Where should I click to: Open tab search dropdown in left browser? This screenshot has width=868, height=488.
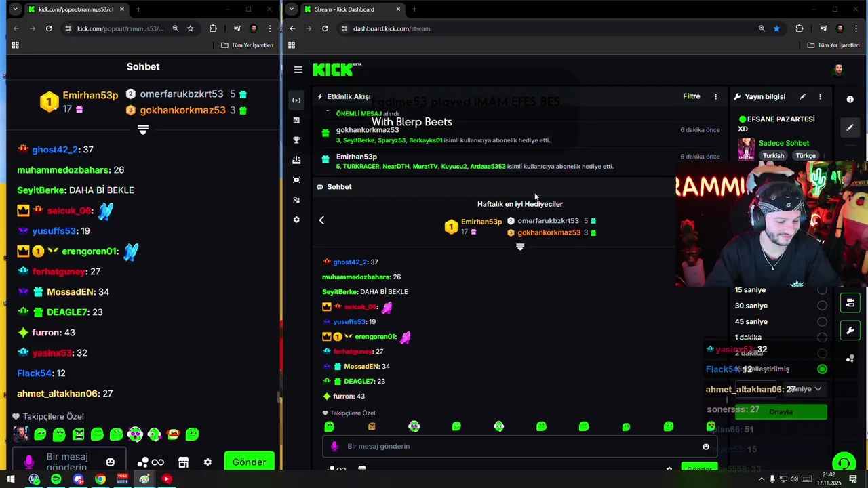(x=15, y=9)
